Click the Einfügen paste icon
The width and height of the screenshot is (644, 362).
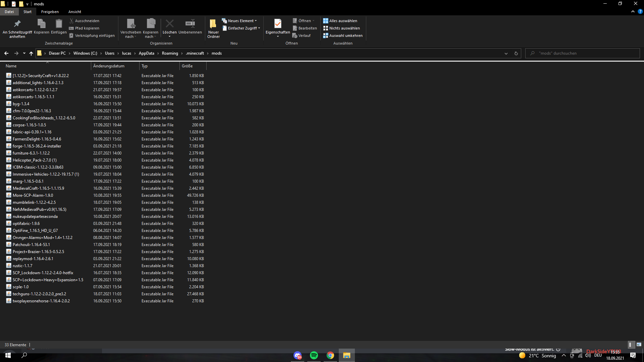tap(59, 26)
